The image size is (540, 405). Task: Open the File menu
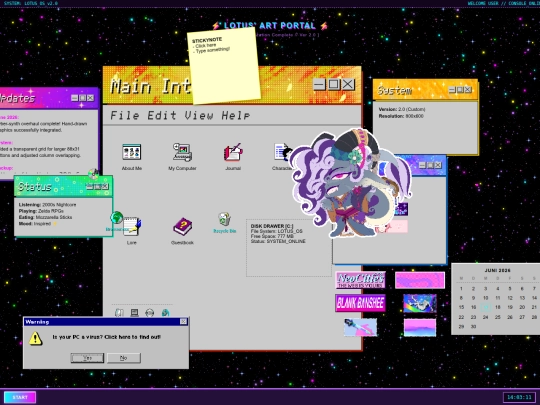[125, 115]
